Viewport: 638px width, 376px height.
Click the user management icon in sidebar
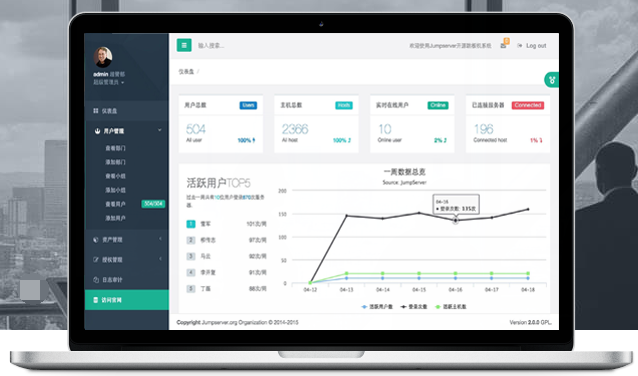pyautogui.click(x=97, y=131)
